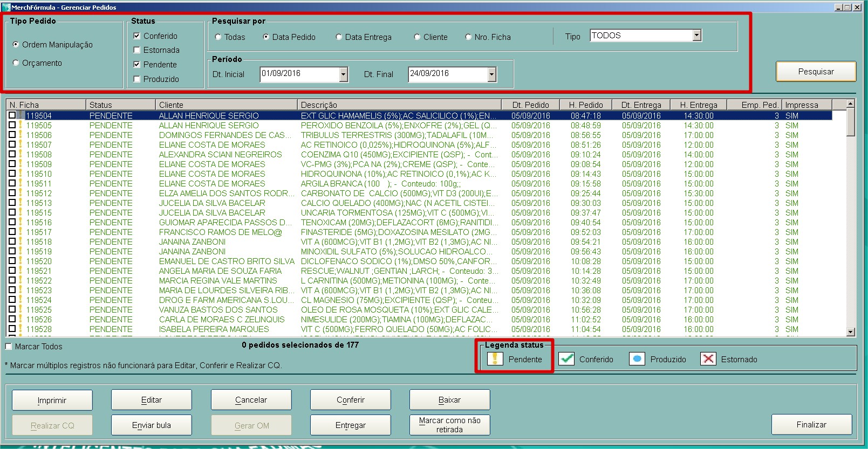Expand the Dt. Inicial date picker
This screenshot has height=449, width=868.
(344, 74)
